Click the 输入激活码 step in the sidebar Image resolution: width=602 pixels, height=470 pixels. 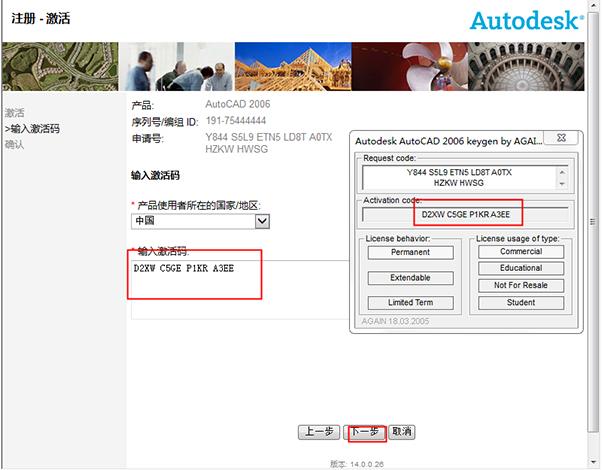tap(32, 129)
